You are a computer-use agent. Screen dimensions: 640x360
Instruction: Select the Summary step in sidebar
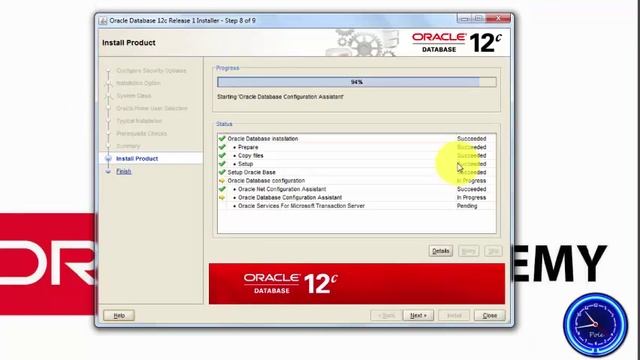click(128, 146)
